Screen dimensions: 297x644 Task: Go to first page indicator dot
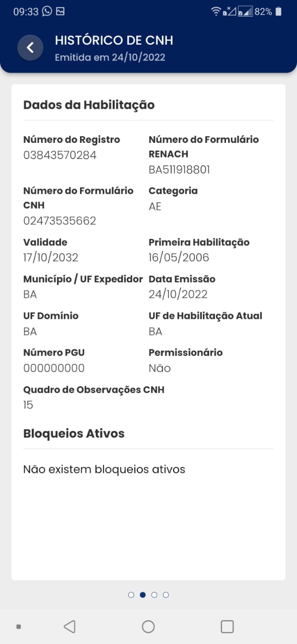(131, 595)
